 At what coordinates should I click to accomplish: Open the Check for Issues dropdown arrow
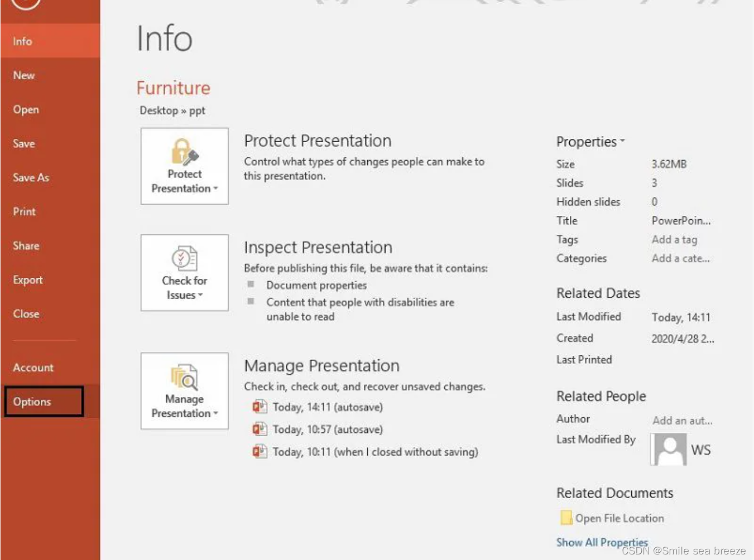[x=200, y=295]
